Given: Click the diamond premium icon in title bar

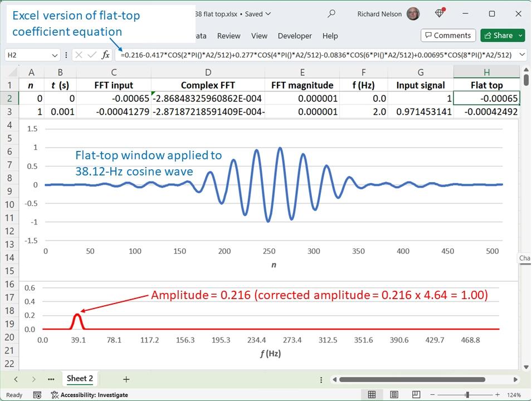Looking at the screenshot, I should (x=440, y=14).
